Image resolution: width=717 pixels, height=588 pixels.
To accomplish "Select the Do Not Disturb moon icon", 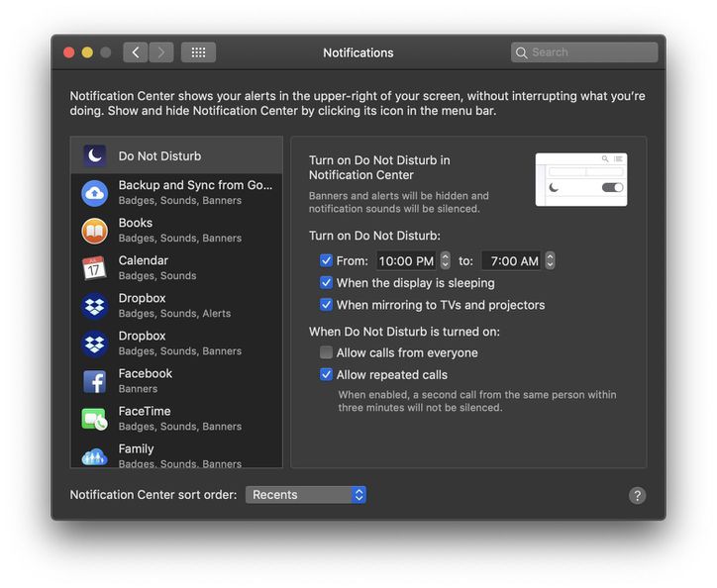I will coord(94,155).
